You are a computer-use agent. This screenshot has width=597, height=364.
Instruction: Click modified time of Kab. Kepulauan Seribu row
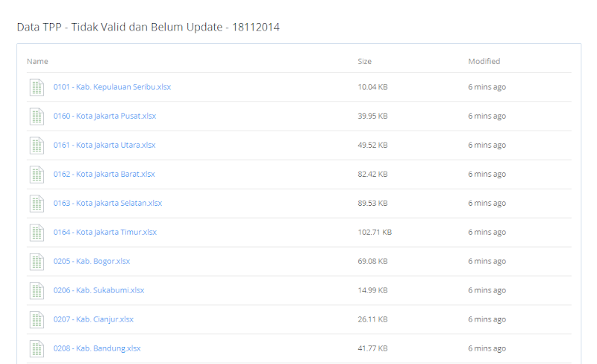coord(487,87)
